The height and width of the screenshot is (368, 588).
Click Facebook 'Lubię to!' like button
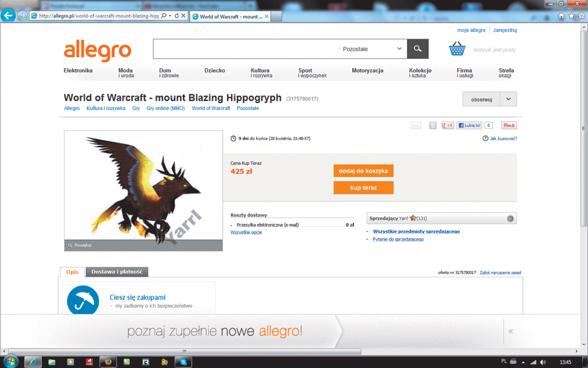(470, 125)
